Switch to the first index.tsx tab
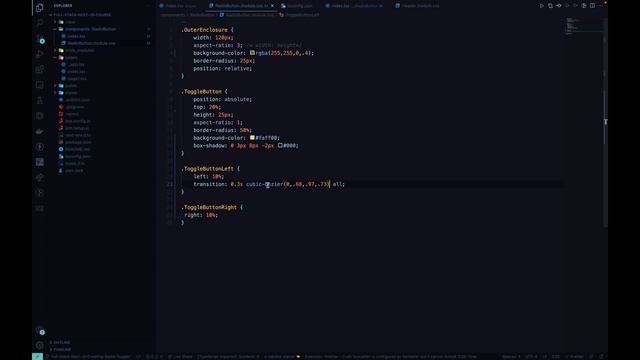640x360 pixels. click(178, 6)
